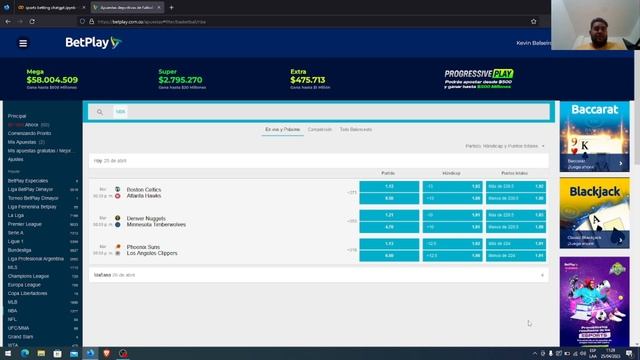Open File Explorer from the taskbar

(x=41, y=353)
